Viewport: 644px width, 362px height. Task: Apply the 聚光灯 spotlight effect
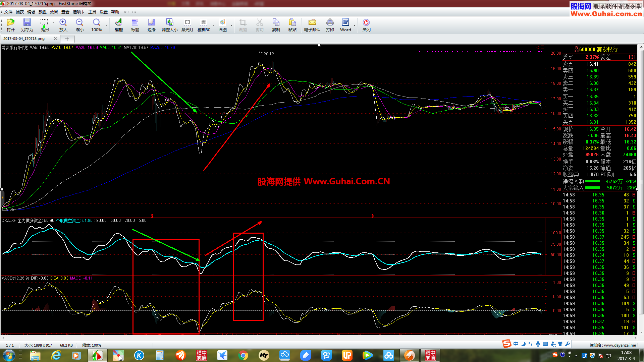coord(187,25)
